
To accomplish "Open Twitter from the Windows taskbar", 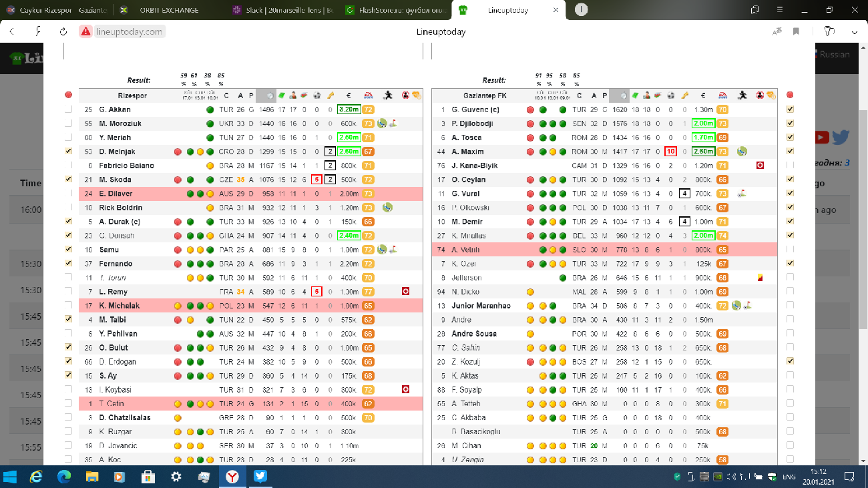I will pos(260,477).
